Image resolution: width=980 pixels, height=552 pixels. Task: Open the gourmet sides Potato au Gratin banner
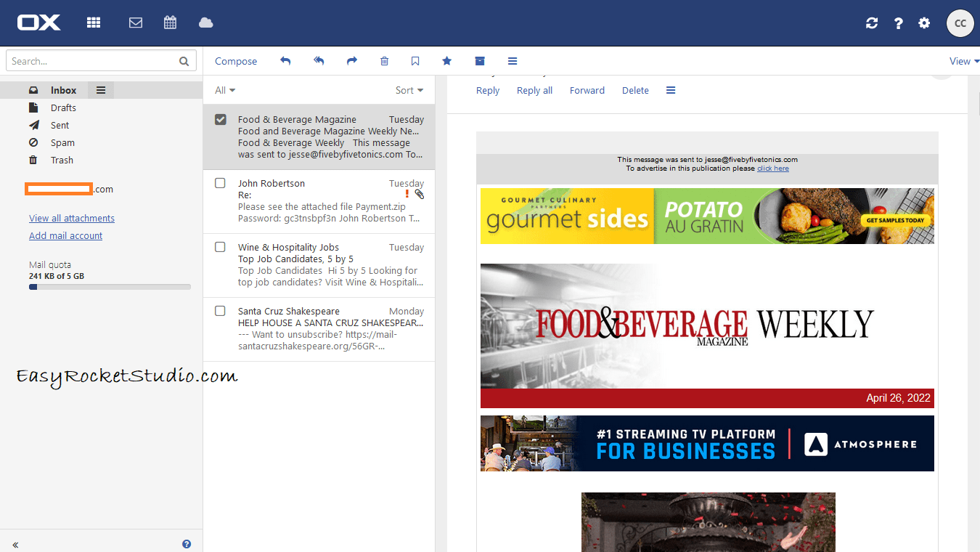[x=707, y=216]
